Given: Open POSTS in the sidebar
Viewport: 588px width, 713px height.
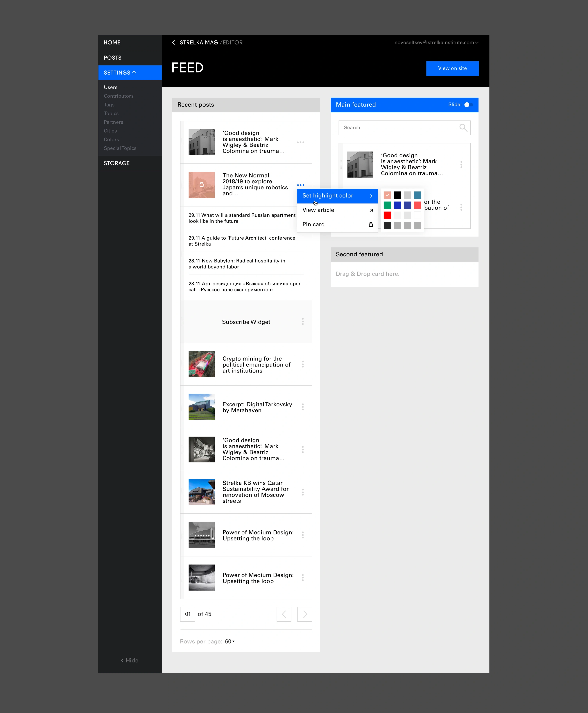Looking at the screenshot, I should [130, 58].
